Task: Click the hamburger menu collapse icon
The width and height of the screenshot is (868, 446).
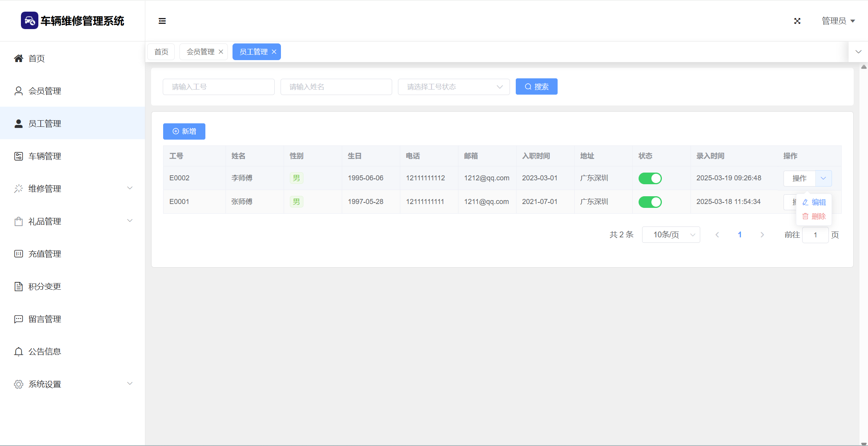Action: click(162, 21)
